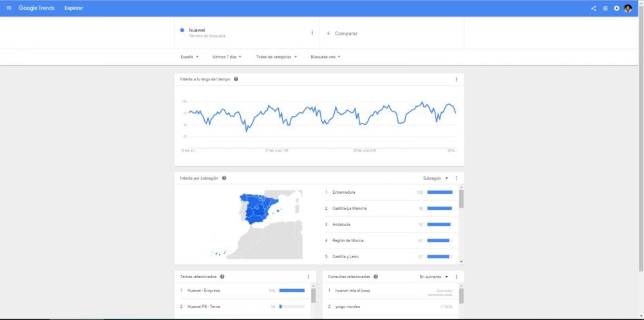
Task: Click the Extremadura interest bar
Action: (439, 193)
